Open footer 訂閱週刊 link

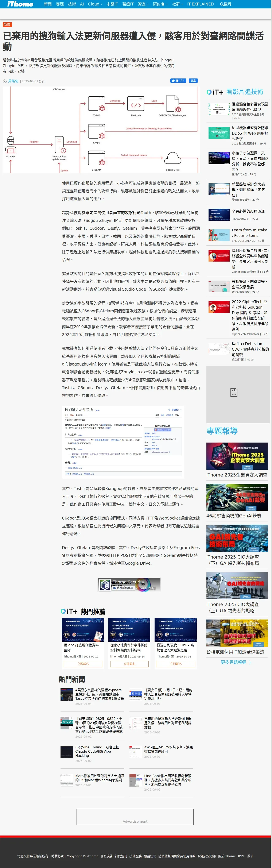coord(121,856)
